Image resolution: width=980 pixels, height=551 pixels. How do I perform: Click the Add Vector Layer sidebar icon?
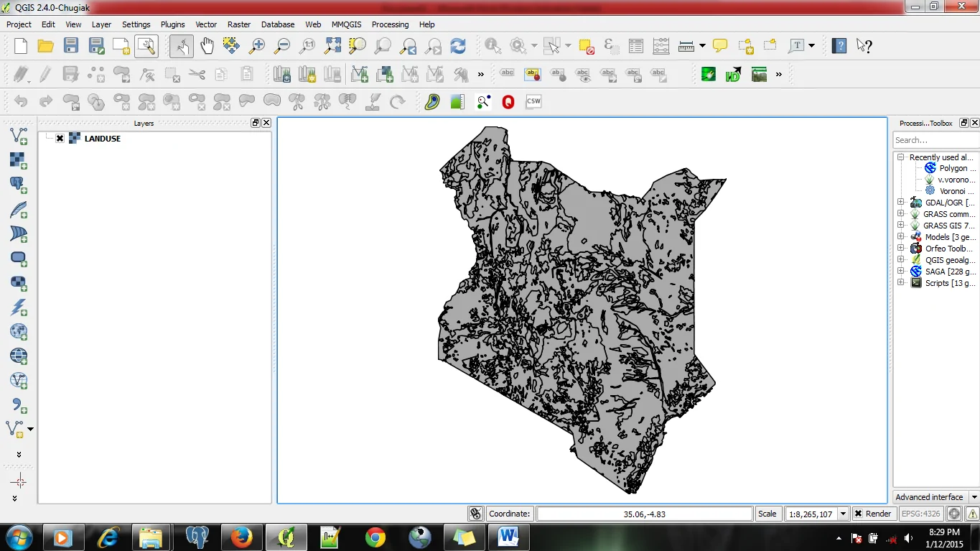[18, 136]
